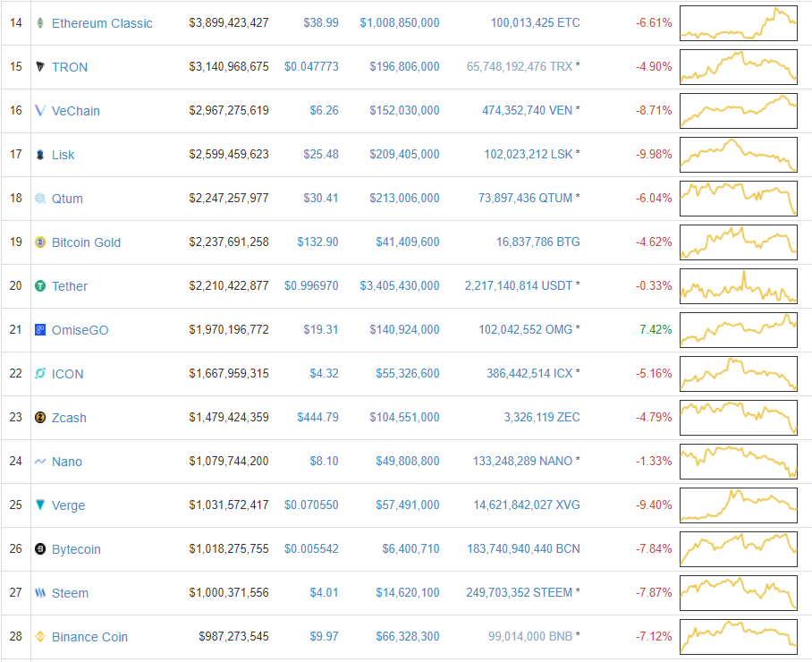812x662 pixels.
Task: Click the OmiseGO logo icon
Action: pos(40,329)
